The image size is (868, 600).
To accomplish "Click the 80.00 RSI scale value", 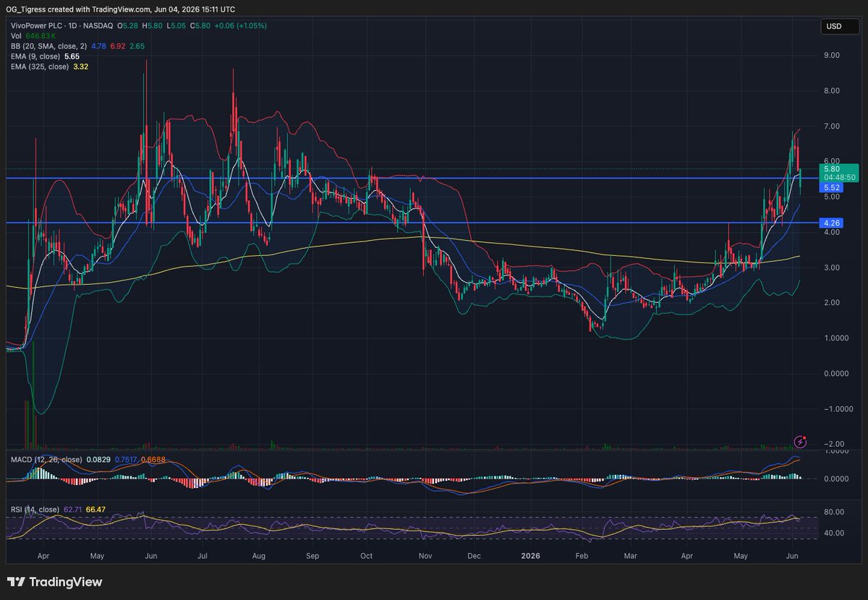I will pyautogui.click(x=833, y=513).
